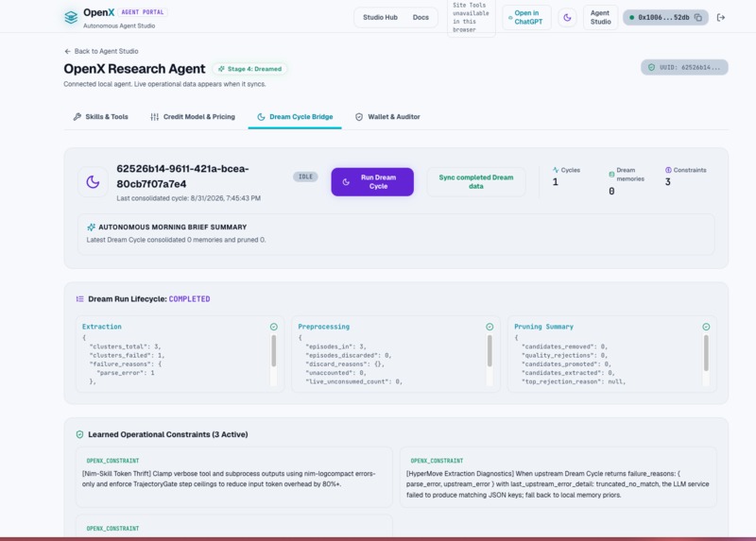
Task: Click the HyperMove Extraction Diagnostics constraint card
Action: (558, 477)
